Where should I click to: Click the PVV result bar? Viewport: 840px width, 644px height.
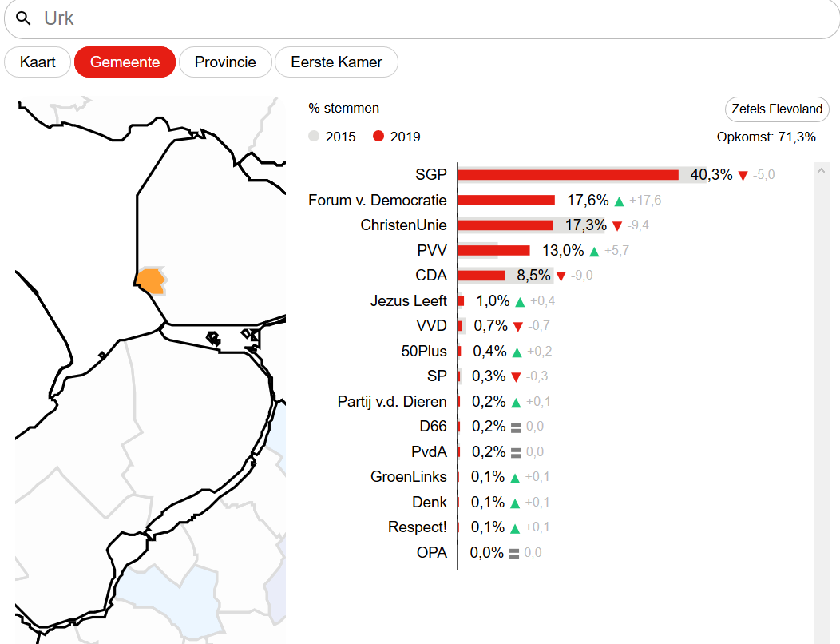point(494,250)
